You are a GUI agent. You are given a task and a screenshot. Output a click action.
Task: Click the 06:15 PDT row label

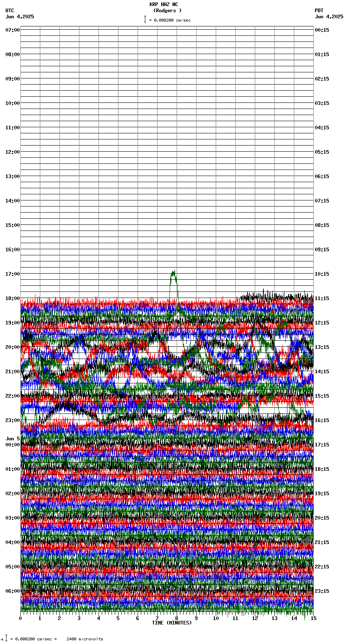322,176
